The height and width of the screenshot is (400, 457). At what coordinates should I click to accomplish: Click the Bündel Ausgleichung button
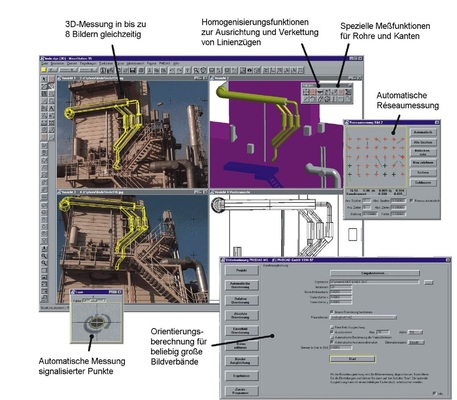pos(242,361)
